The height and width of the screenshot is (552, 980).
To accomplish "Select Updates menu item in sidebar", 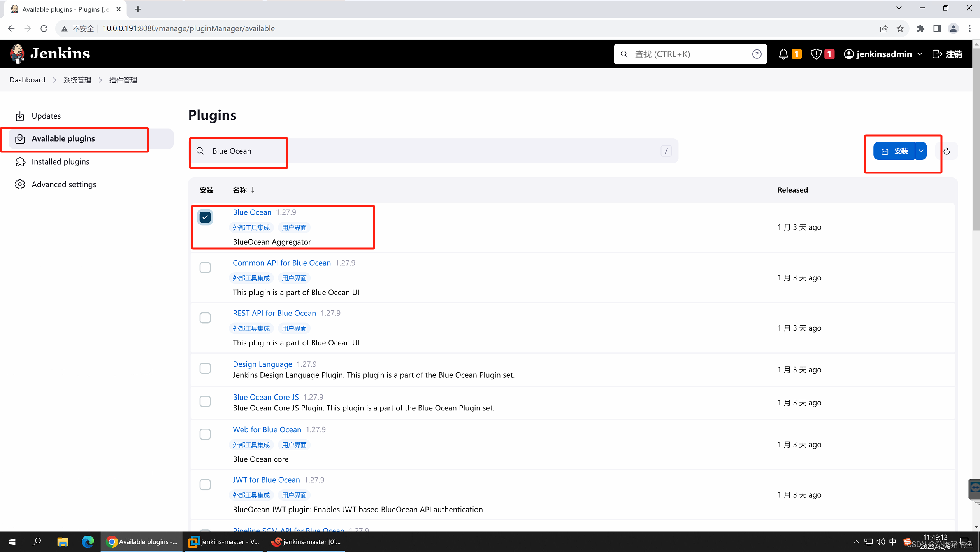I will click(x=45, y=116).
